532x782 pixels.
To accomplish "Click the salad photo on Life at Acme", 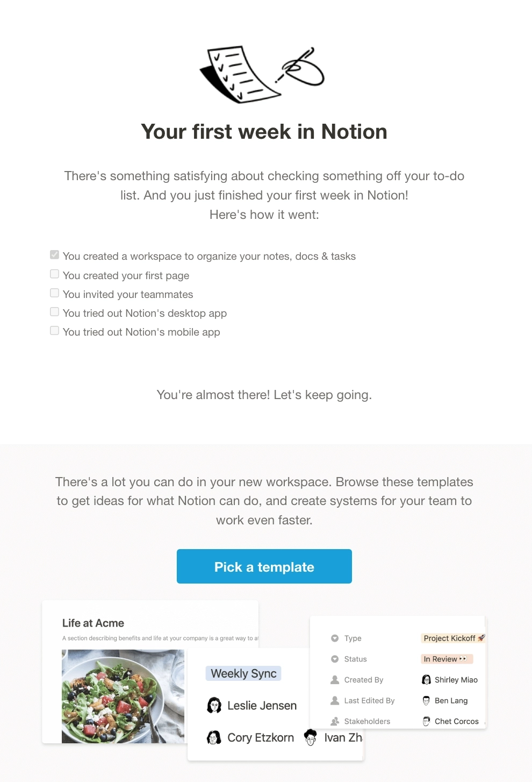I will (x=123, y=696).
